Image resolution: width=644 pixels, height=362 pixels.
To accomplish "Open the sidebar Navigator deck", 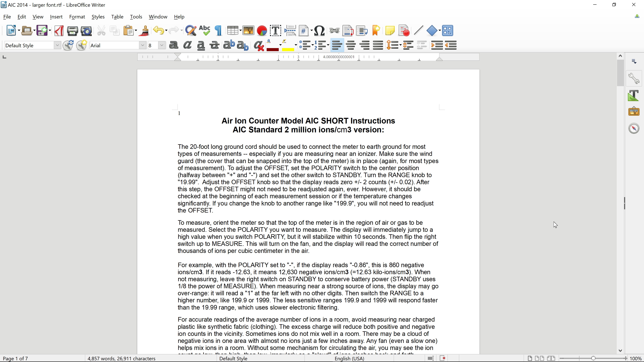I will click(x=634, y=128).
